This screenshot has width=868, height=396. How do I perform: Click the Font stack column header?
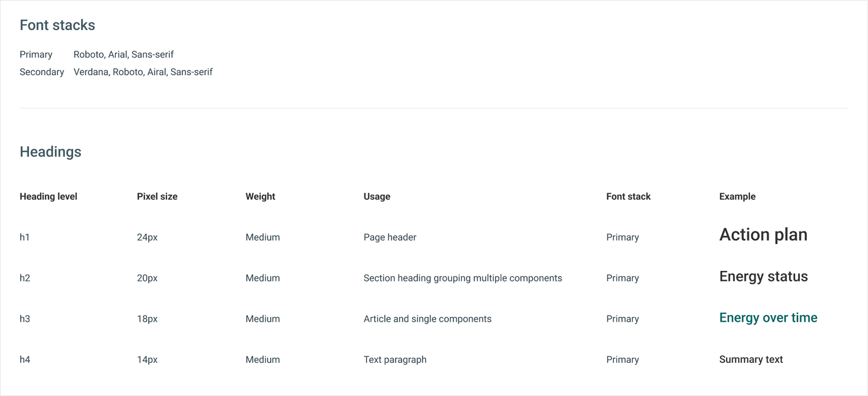coord(628,196)
